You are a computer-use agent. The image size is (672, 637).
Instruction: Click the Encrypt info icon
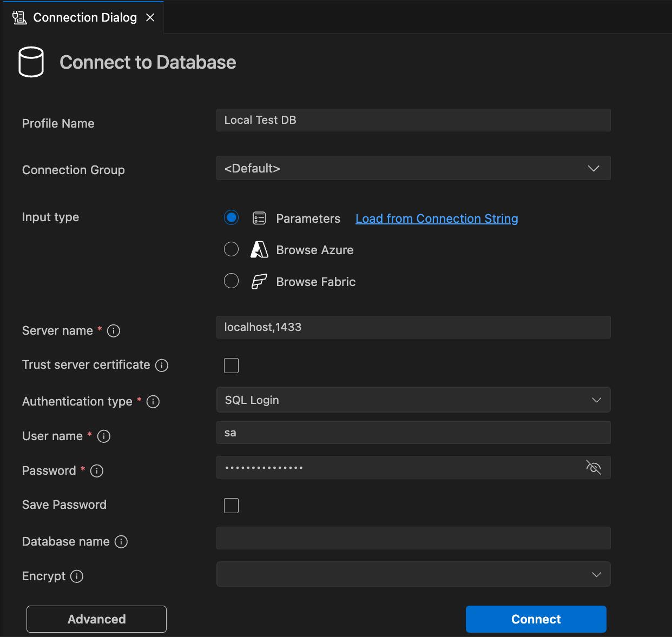tap(77, 576)
